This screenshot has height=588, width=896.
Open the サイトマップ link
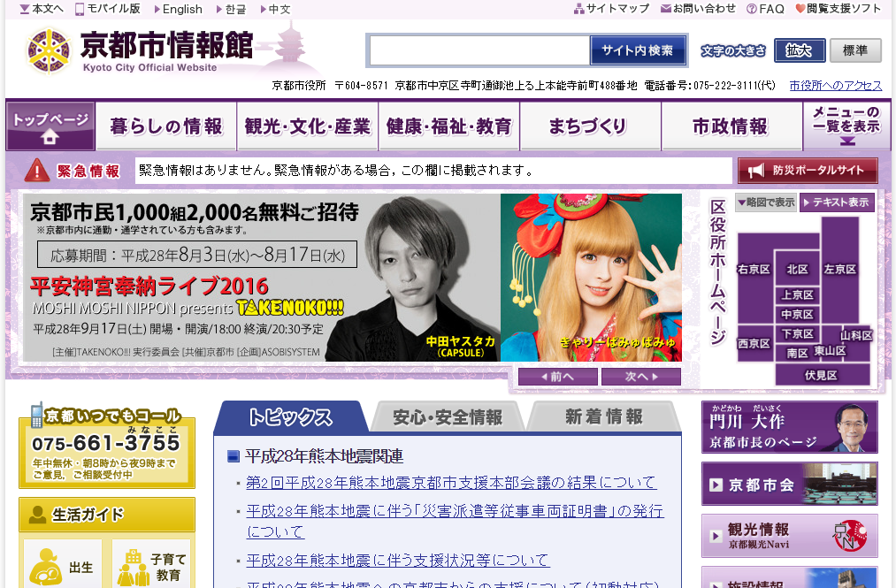tap(611, 9)
